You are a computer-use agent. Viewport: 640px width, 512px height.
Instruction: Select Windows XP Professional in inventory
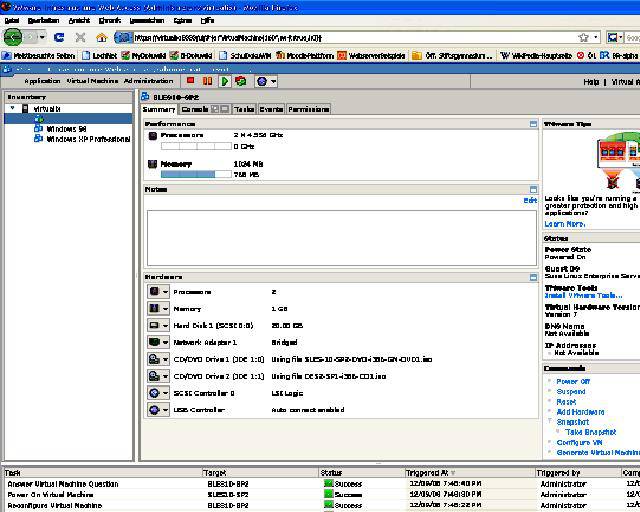point(88,139)
